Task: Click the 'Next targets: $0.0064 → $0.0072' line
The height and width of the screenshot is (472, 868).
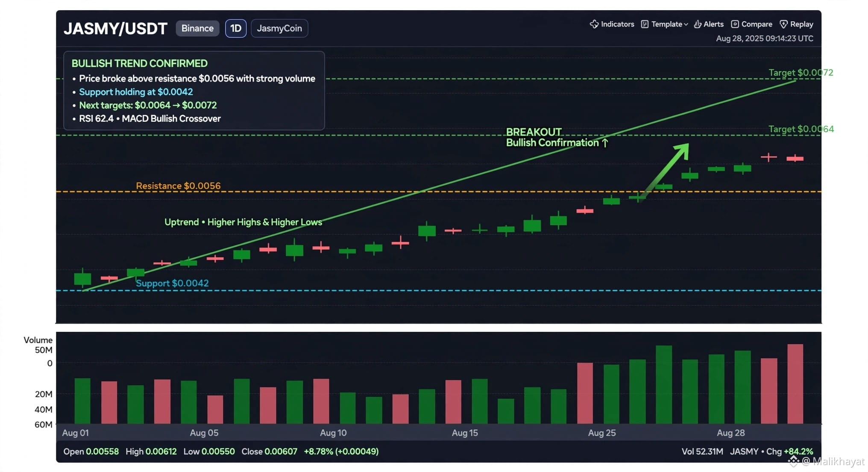Action: (148, 105)
